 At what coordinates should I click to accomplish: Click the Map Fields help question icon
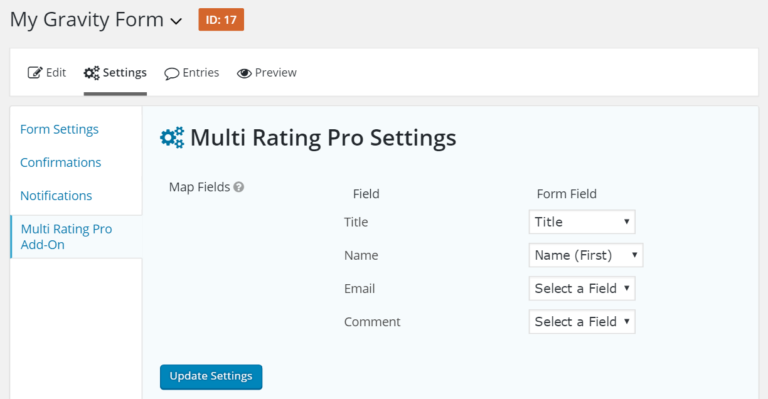click(x=239, y=187)
